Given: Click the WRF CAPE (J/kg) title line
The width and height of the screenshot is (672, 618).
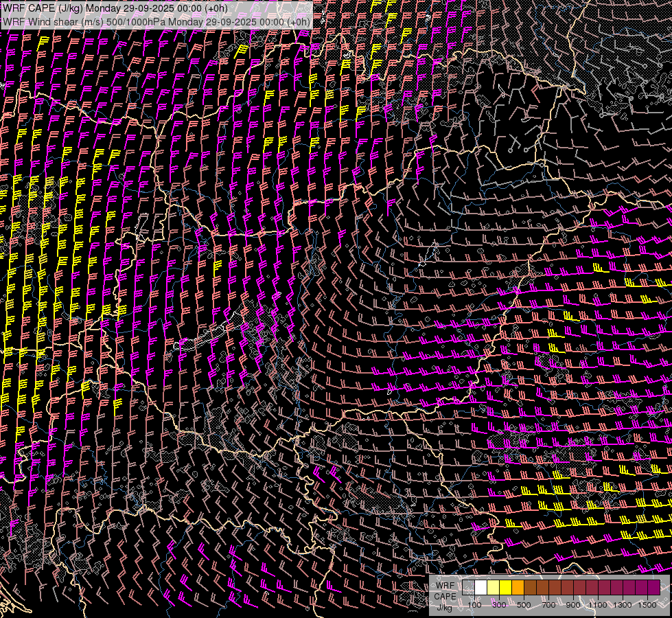Looking at the screenshot, I should pos(115,8).
